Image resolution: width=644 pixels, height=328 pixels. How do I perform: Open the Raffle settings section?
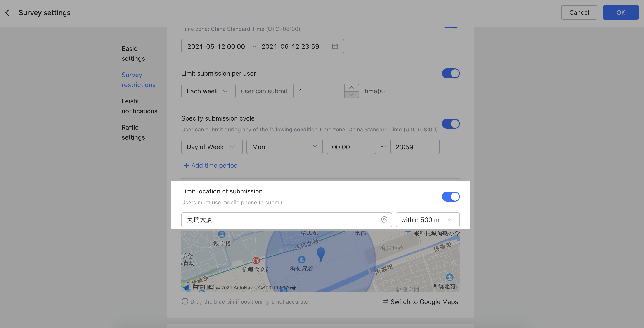133,132
